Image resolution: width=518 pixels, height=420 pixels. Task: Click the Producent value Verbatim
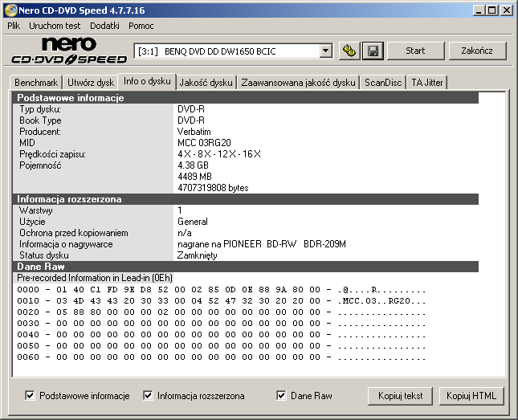pos(194,132)
